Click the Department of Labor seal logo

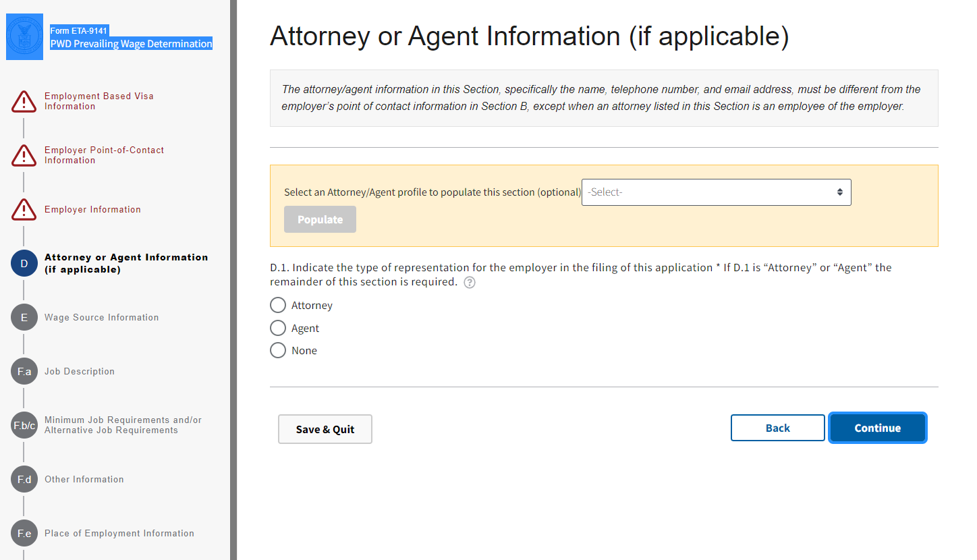[x=24, y=37]
